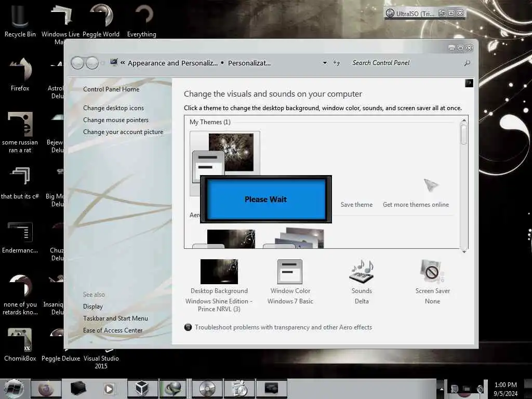Viewport: 532px width, 399px height.
Task: Click Appearance and Personaliz... breadcrumb
Action: pyautogui.click(x=172, y=63)
